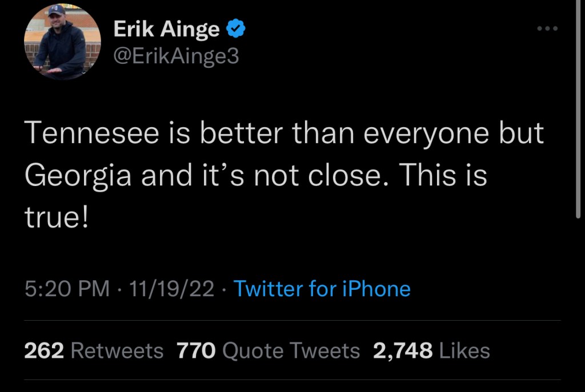This screenshot has width=585, height=392.
Task: Click the 262 retweet count number
Action: tap(43, 350)
